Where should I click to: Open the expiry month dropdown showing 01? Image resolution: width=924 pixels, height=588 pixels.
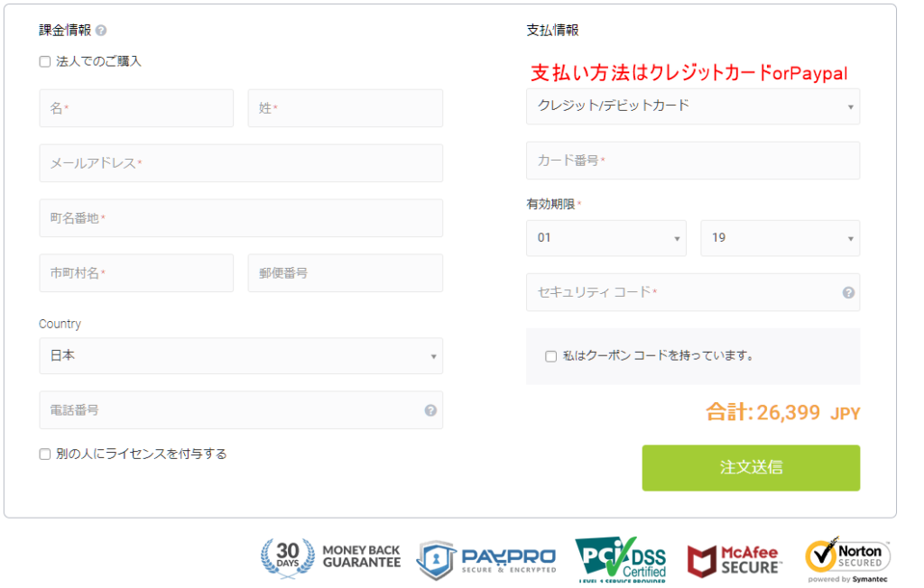pos(606,238)
